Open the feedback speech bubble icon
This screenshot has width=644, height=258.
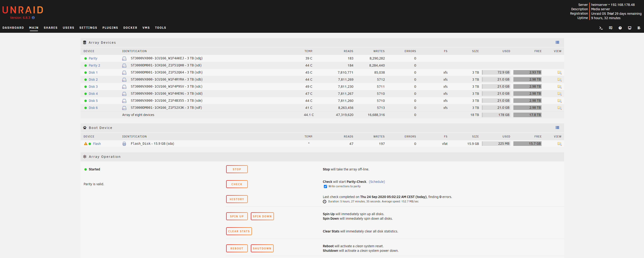pyautogui.click(x=610, y=28)
